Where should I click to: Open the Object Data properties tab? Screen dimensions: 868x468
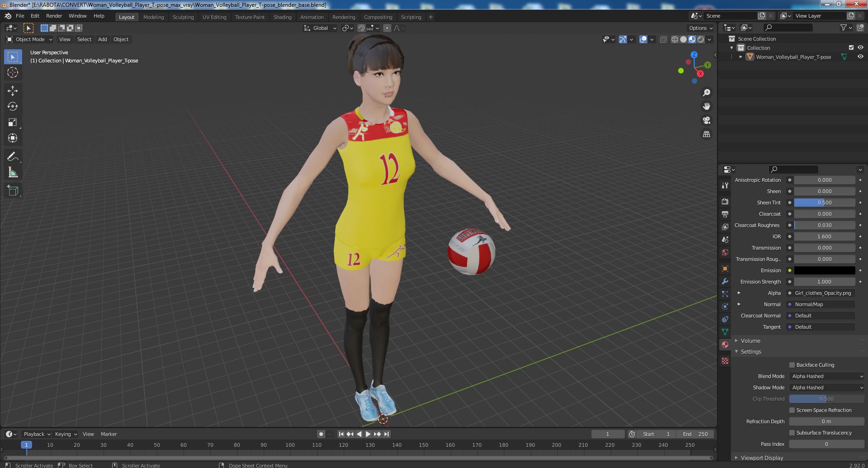click(x=725, y=332)
